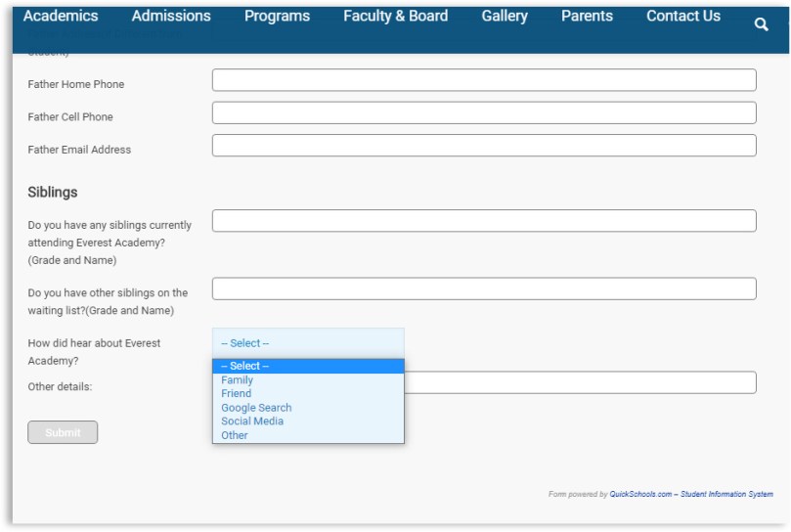Open the QuickSchools.com link

tap(640, 494)
